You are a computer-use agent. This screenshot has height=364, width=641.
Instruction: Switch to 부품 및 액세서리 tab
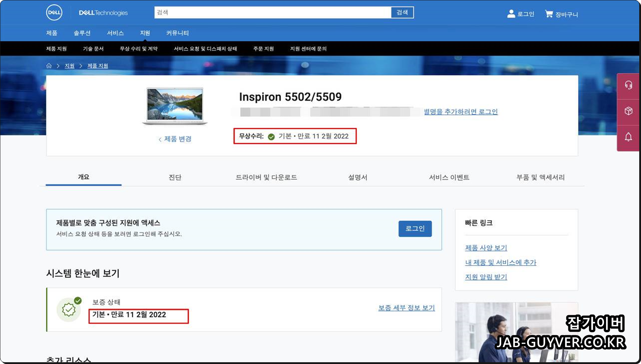point(541,177)
